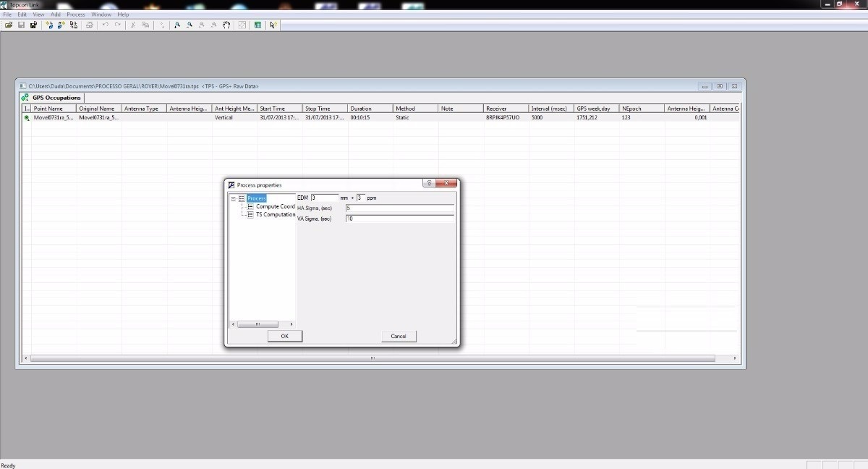Click the Static method cell
Image resolution: width=868 pixels, height=469 pixels.
click(x=416, y=117)
